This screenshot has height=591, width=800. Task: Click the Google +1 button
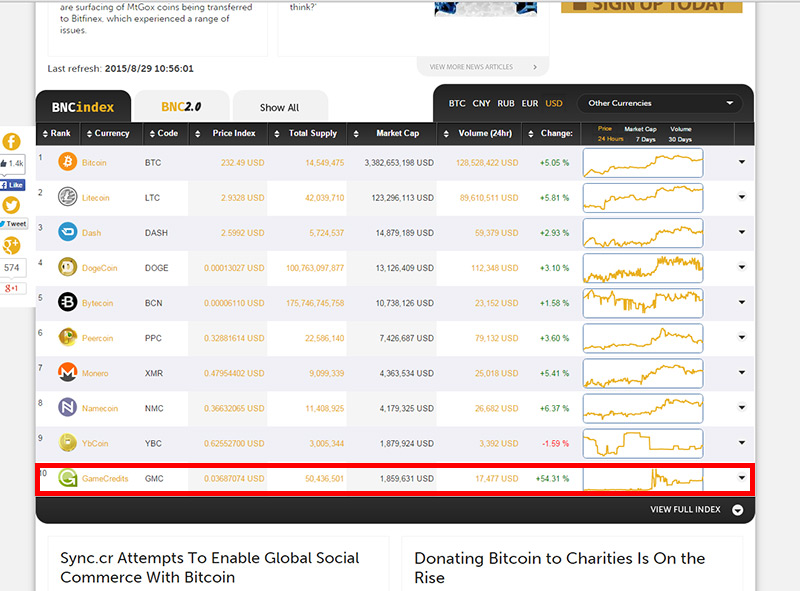point(12,288)
